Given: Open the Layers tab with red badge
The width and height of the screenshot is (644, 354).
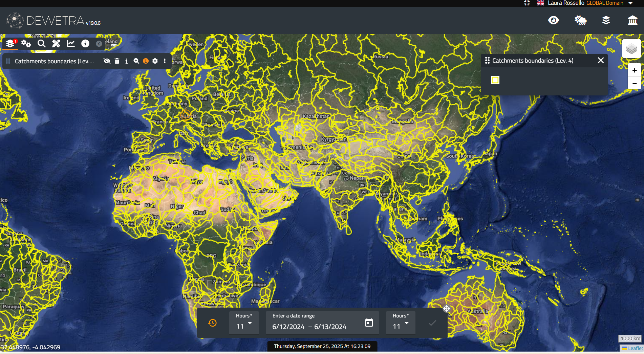Looking at the screenshot, I should (10, 43).
